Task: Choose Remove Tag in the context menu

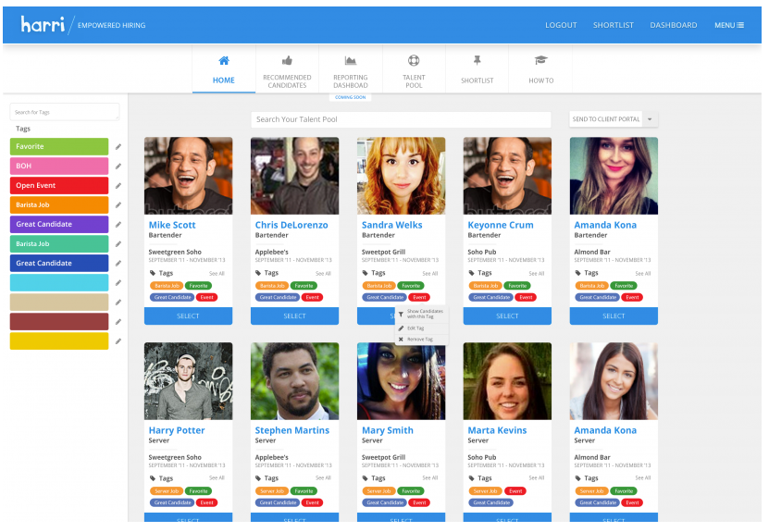Action: 422,340
